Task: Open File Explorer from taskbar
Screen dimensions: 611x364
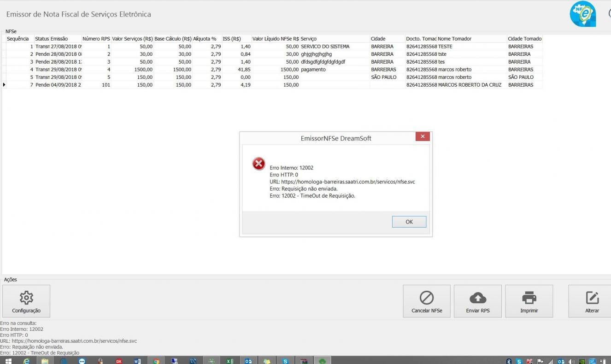Action: [x=45, y=361]
